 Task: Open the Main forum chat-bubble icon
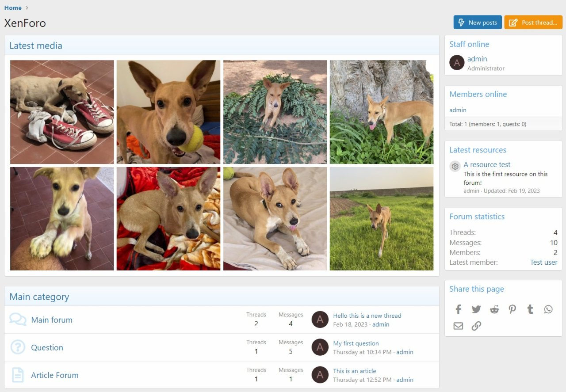pos(18,320)
